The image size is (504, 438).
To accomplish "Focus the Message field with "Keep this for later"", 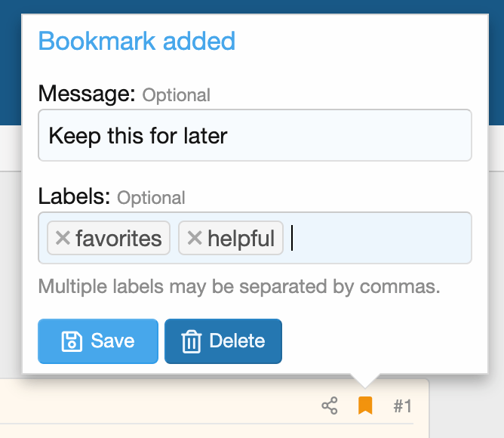I will pyautogui.click(x=254, y=136).
